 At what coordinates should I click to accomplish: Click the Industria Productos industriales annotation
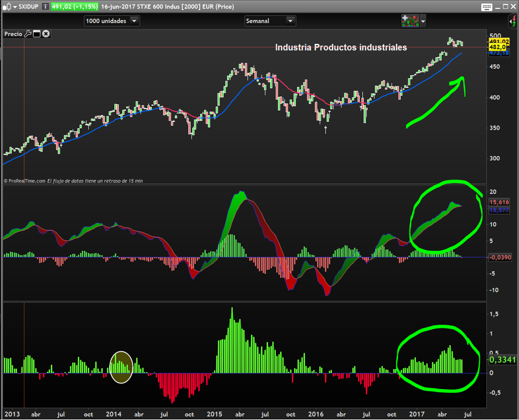(x=341, y=47)
